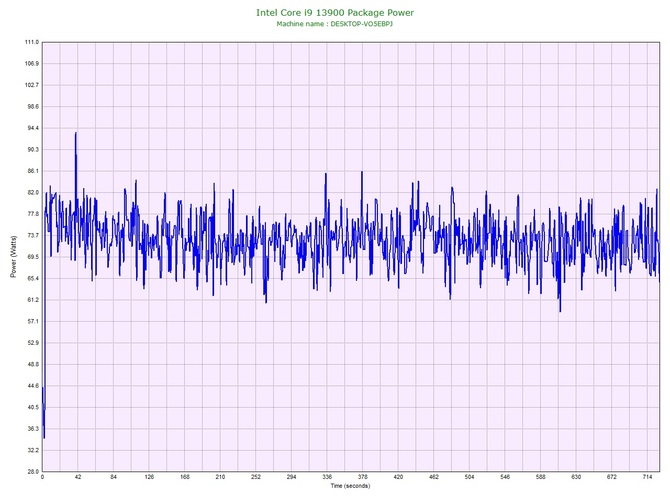Click the initial low-power dip at graph start
This screenshot has height=503, width=670.
tap(44, 437)
